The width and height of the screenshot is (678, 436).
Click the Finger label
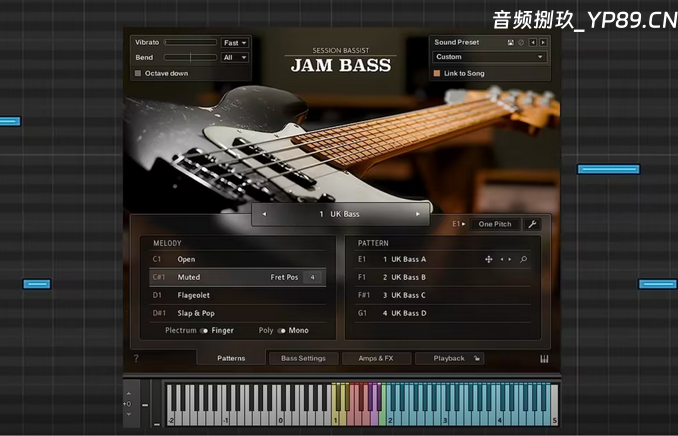tap(223, 330)
